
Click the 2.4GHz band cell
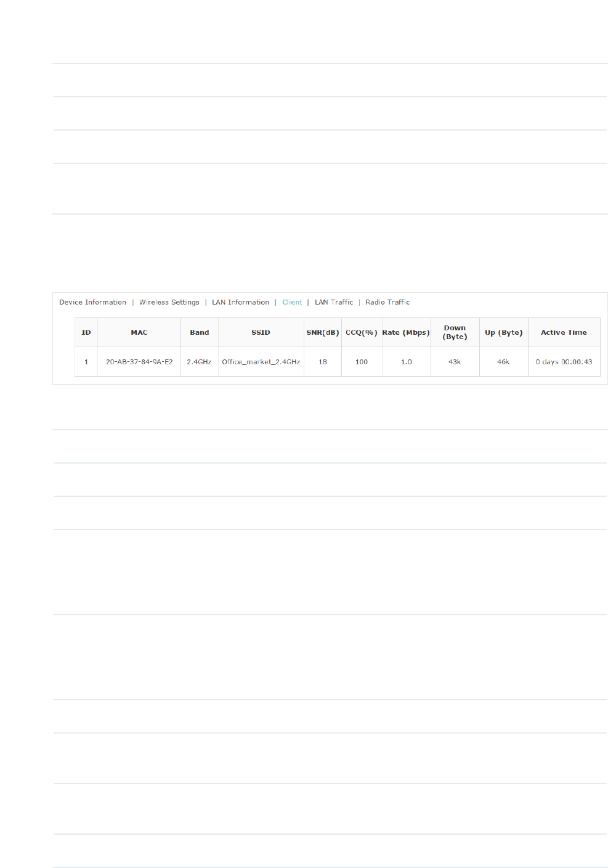(x=200, y=362)
